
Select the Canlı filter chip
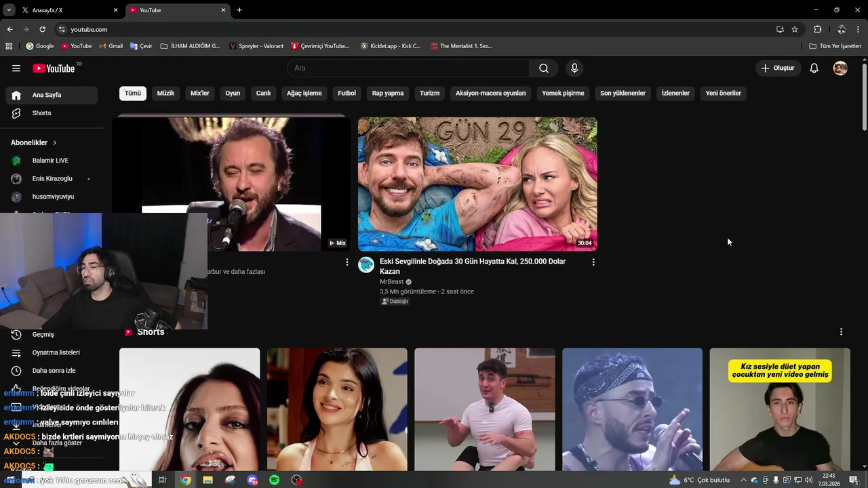pyautogui.click(x=263, y=93)
